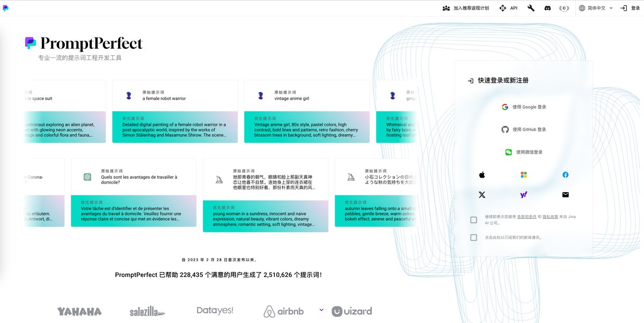
Task: Click the salezilla logo
Action: click(x=147, y=312)
